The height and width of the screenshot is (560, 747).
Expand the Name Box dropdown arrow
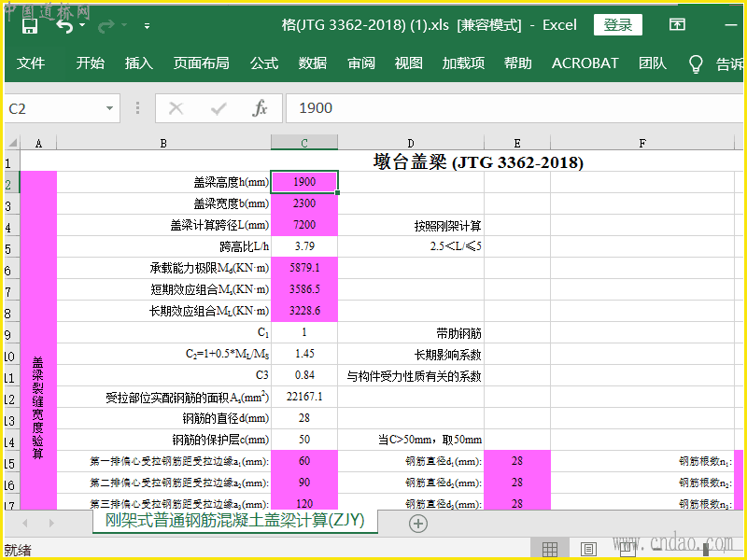[110, 108]
